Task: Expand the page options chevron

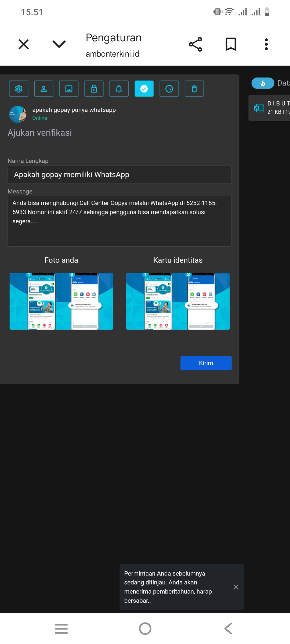Action: (x=59, y=44)
